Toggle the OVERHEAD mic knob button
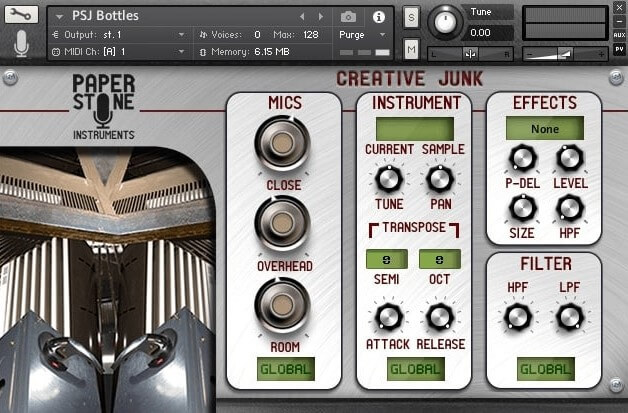Screen dimensions: 628x413 coord(282,224)
